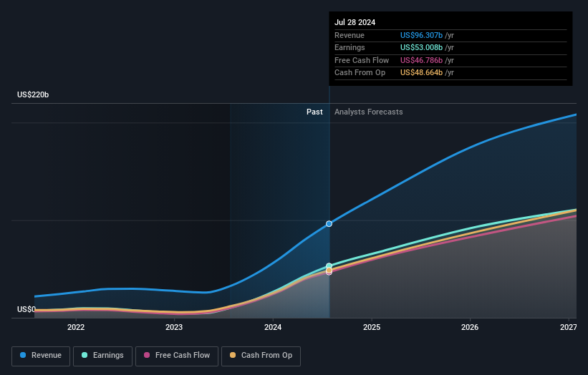This screenshot has width=588, height=375.
Task: Click the Cash From Op label in tooltip
Action: pyautogui.click(x=360, y=73)
